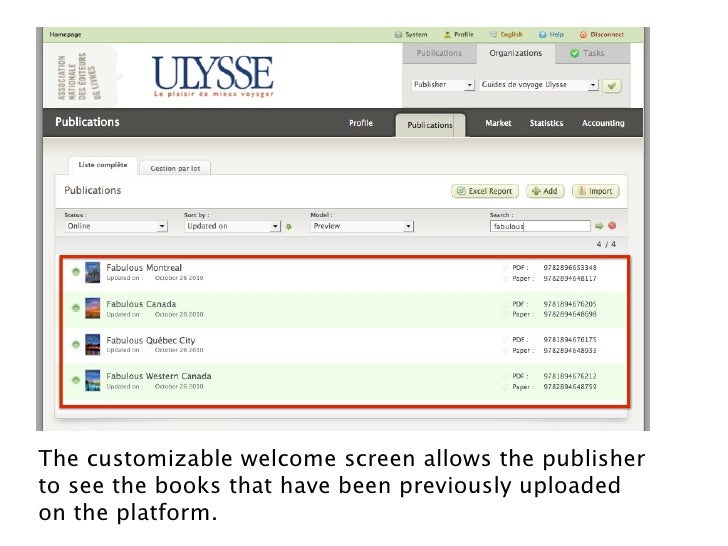
Task: Click status icon of Fabulous Canada
Action: (x=76, y=308)
